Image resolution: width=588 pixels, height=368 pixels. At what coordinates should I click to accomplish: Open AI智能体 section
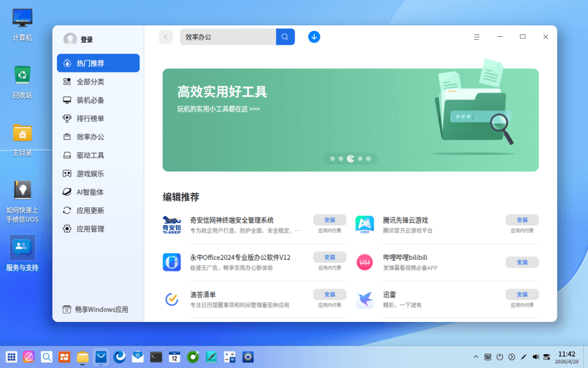(x=98, y=192)
